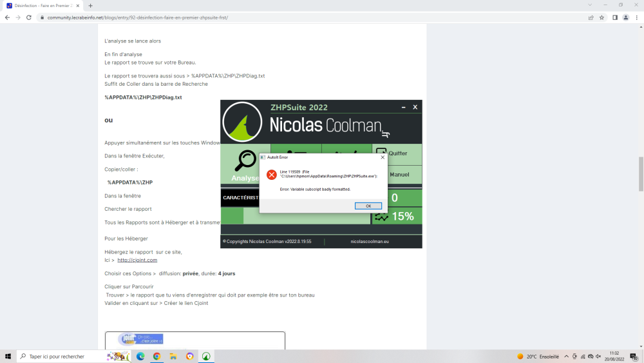Click the bold %APPDATA%\ZHP line
The height and width of the screenshot is (363, 644).
(x=130, y=182)
